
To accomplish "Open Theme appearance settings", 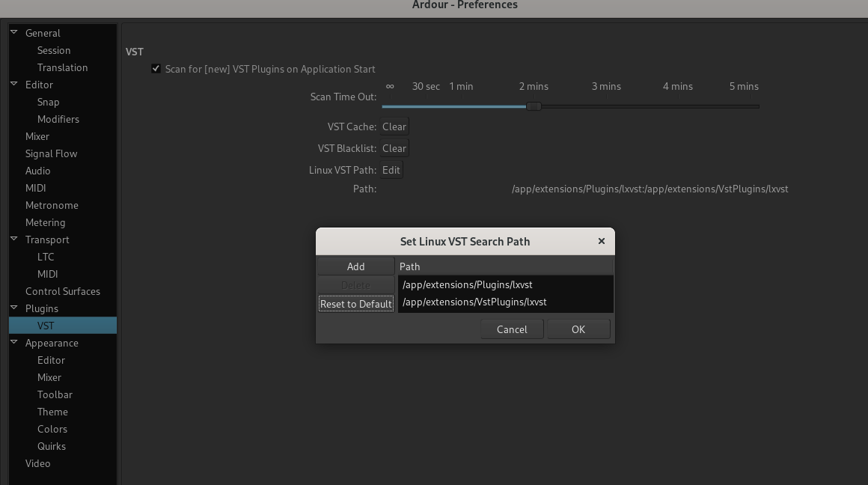I will coord(52,412).
